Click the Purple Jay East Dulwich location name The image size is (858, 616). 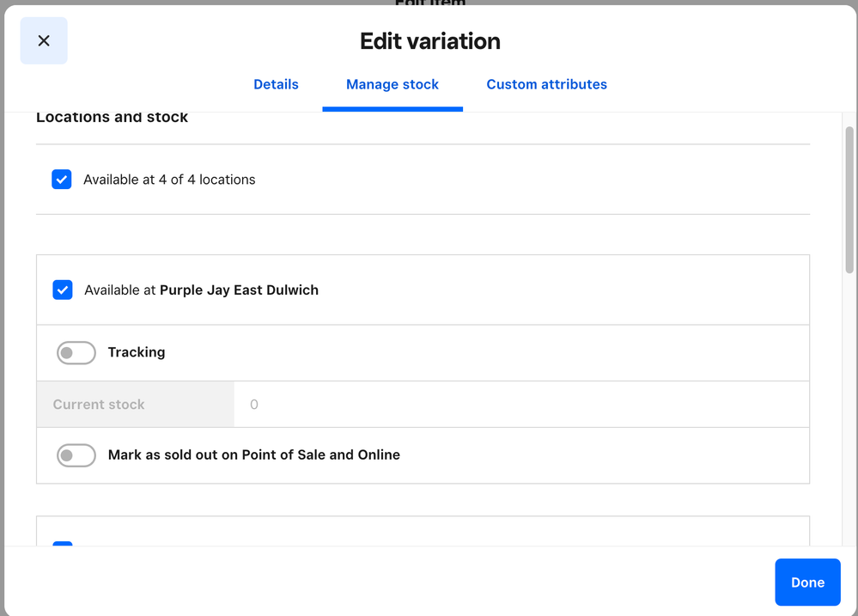pyautogui.click(x=239, y=290)
